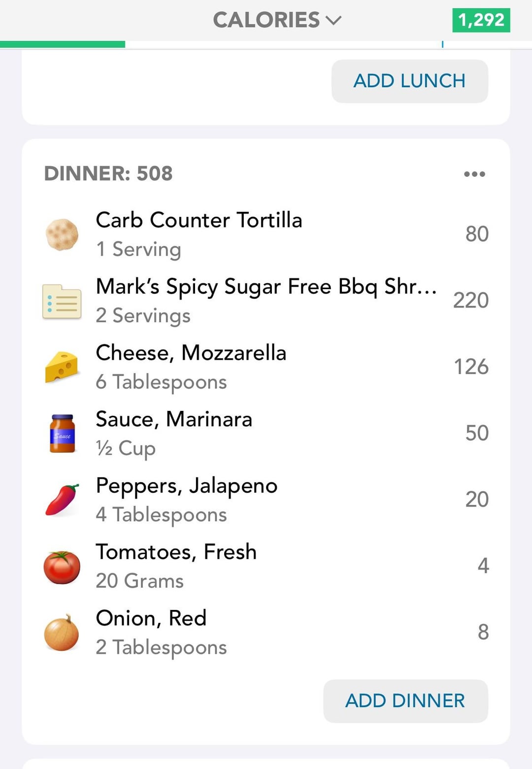This screenshot has width=532, height=769.
Task: Tap the red jalapeno pepper icon
Action: 62,500
